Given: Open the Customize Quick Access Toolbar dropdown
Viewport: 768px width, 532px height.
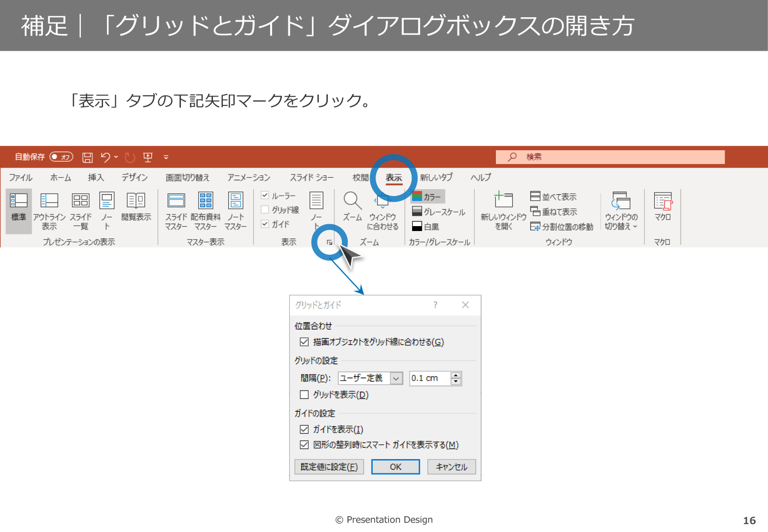Looking at the screenshot, I should [166, 158].
